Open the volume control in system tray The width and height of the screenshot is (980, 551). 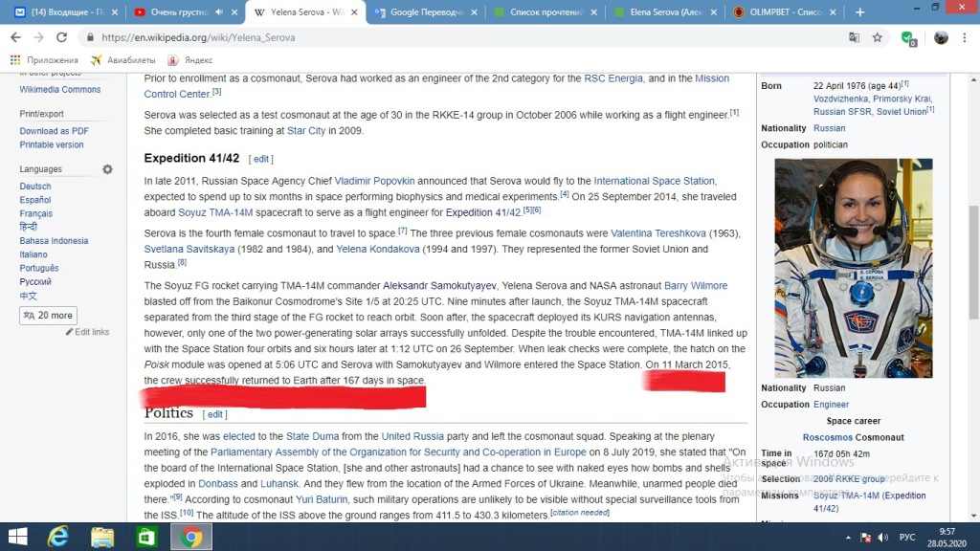pyautogui.click(x=883, y=538)
